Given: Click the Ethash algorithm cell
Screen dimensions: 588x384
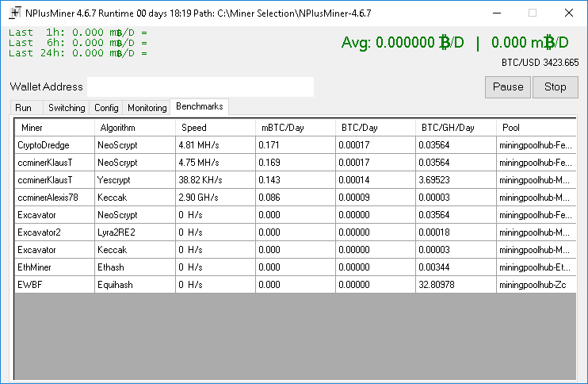Looking at the screenshot, I should click(x=135, y=267).
